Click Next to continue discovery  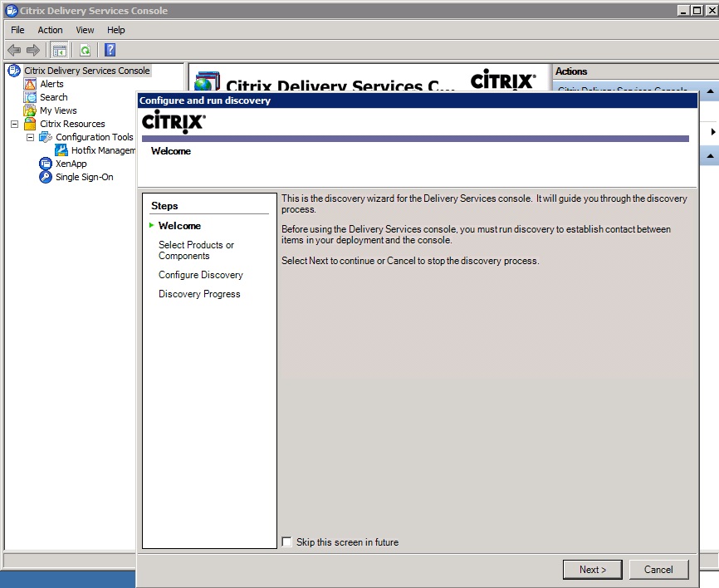[592, 569]
